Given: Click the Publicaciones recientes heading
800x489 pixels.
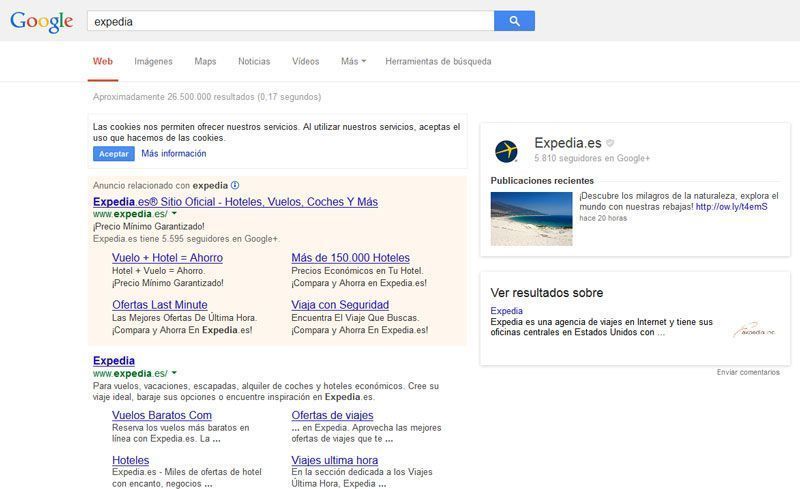Looking at the screenshot, I should click(x=542, y=181).
